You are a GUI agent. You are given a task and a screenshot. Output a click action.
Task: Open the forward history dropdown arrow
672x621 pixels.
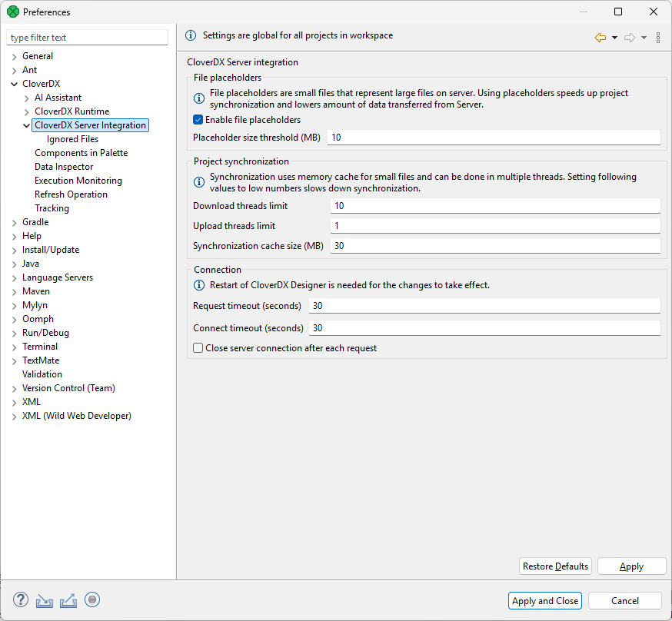[x=644, y=38]
